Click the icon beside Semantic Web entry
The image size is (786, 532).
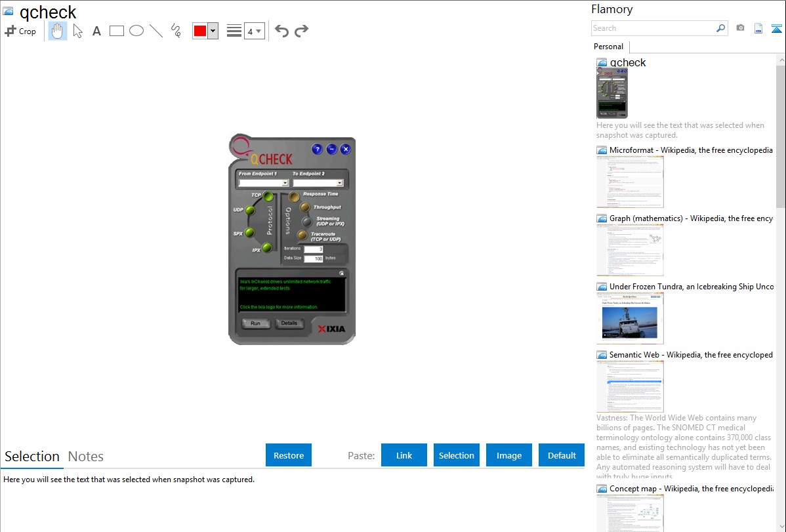pyautogui.click(x=602, y=354)
